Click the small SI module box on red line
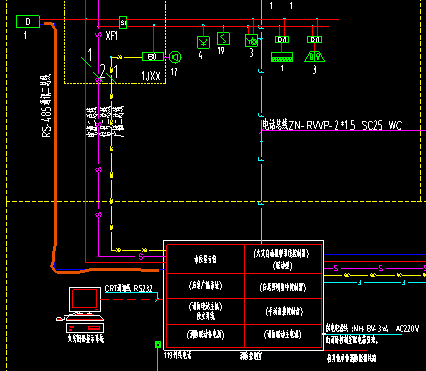Viewport: 426px width, 371px height. pos(123,23)
